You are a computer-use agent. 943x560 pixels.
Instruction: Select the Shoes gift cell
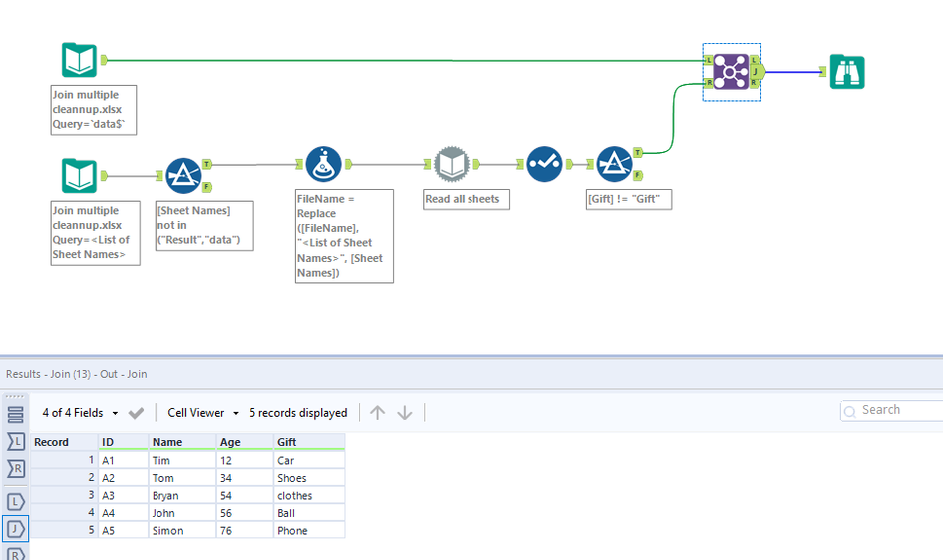(309, 478)
